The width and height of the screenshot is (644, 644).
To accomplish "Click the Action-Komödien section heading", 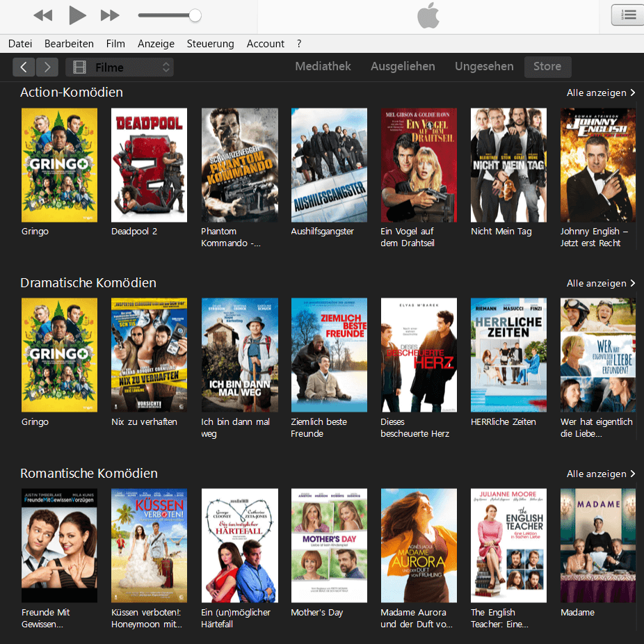I will coord(72,92).
